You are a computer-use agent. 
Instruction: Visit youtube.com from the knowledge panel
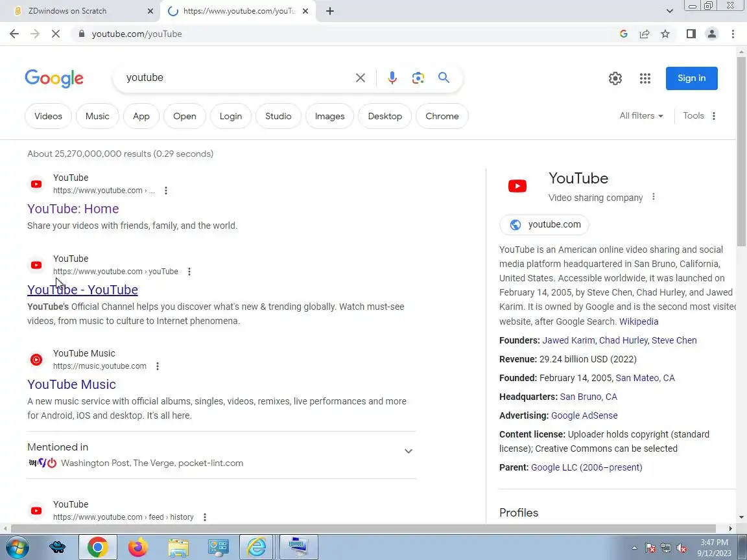point(544,225)
